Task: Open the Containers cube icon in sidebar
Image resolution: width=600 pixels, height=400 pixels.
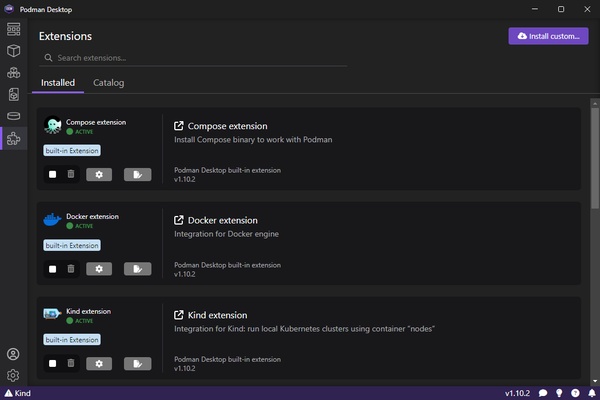Action: (x=13, y=51)
